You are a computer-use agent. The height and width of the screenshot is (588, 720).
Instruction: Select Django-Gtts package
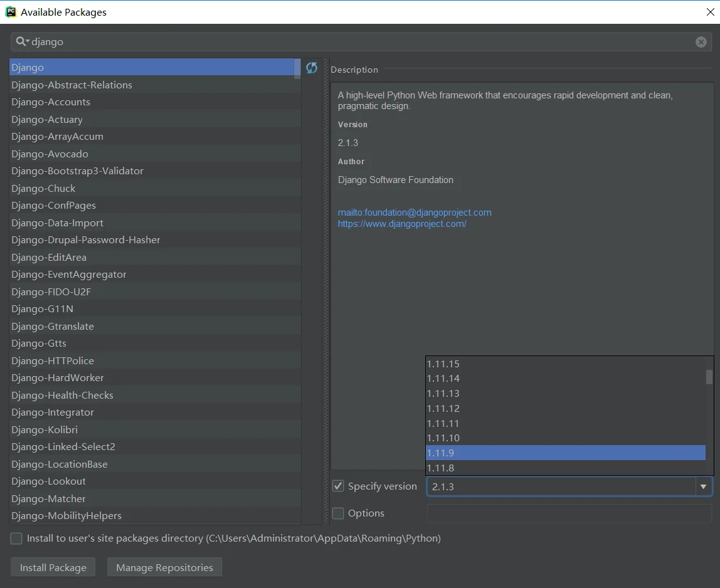pyautogui.click(x=155, y=344)
